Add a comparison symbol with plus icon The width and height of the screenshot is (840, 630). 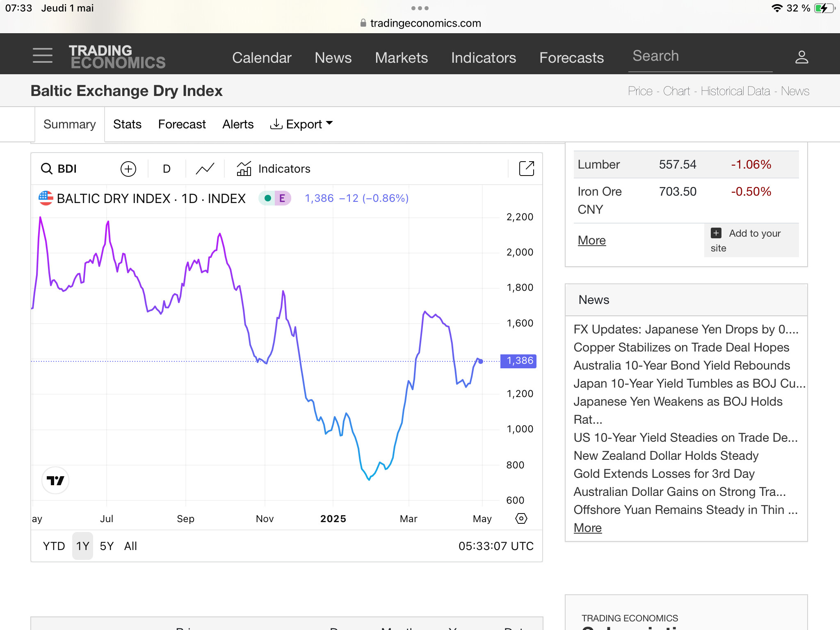128,169
